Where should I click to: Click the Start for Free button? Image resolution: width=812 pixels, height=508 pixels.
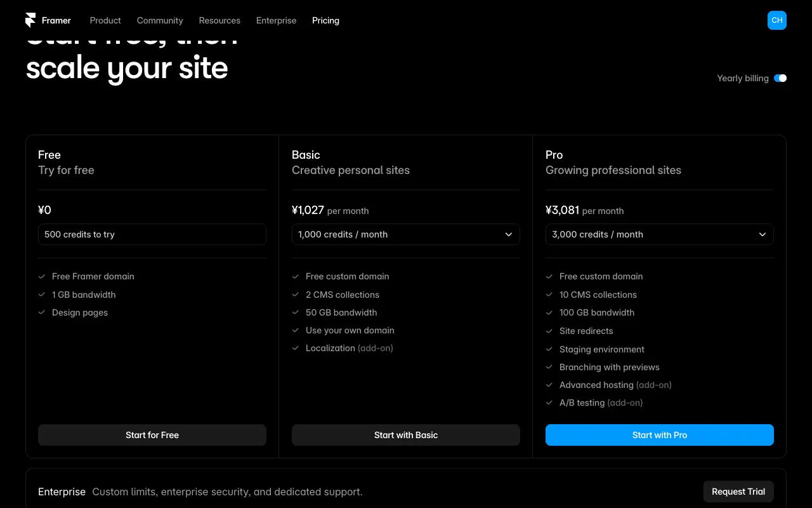[x=152, y=435]
